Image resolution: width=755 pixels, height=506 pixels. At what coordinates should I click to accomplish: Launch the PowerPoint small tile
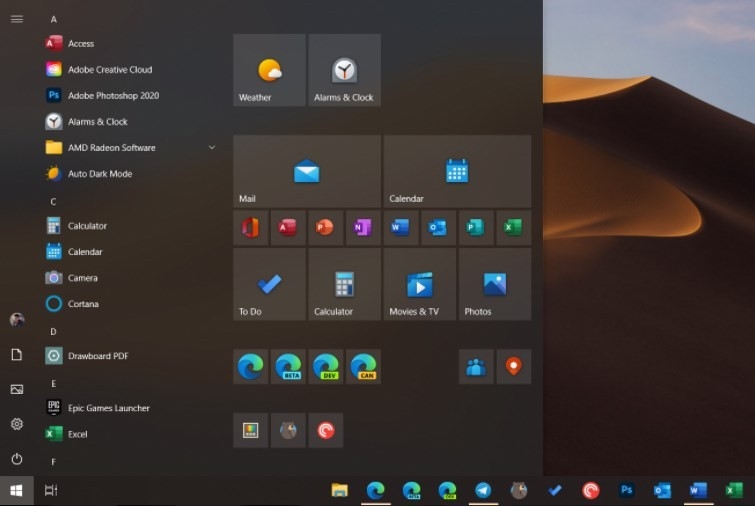tap(325, 227)
